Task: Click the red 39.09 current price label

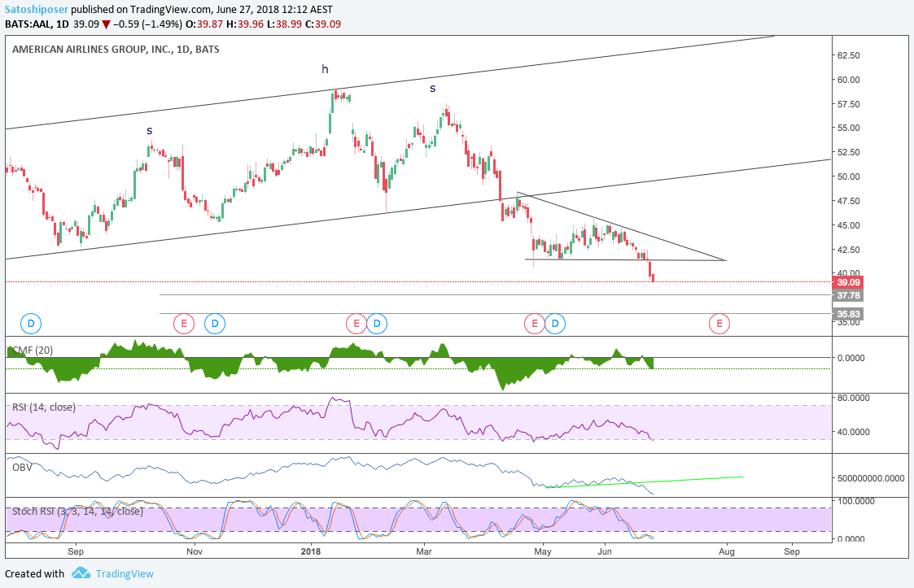Action: click(848, 283)
